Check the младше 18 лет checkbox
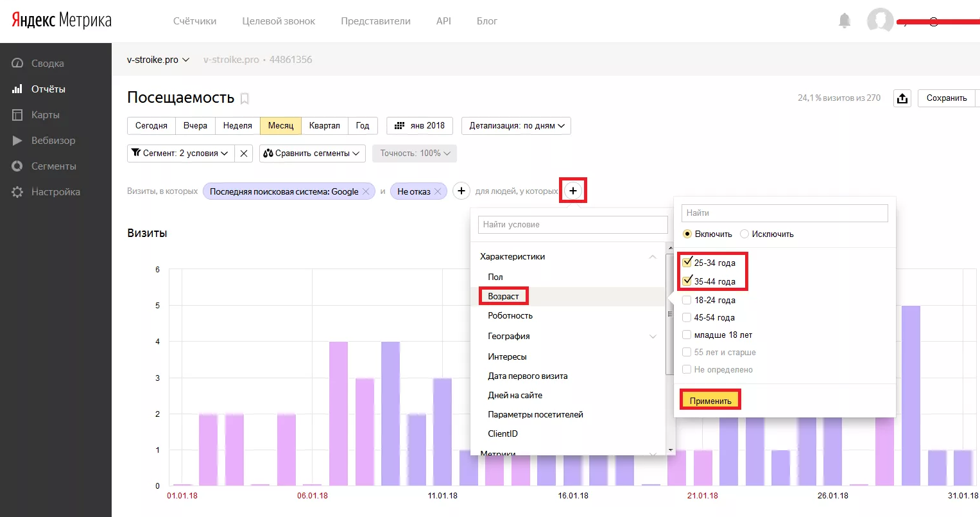Screen dimensions: 980x517 pos(687,335)
